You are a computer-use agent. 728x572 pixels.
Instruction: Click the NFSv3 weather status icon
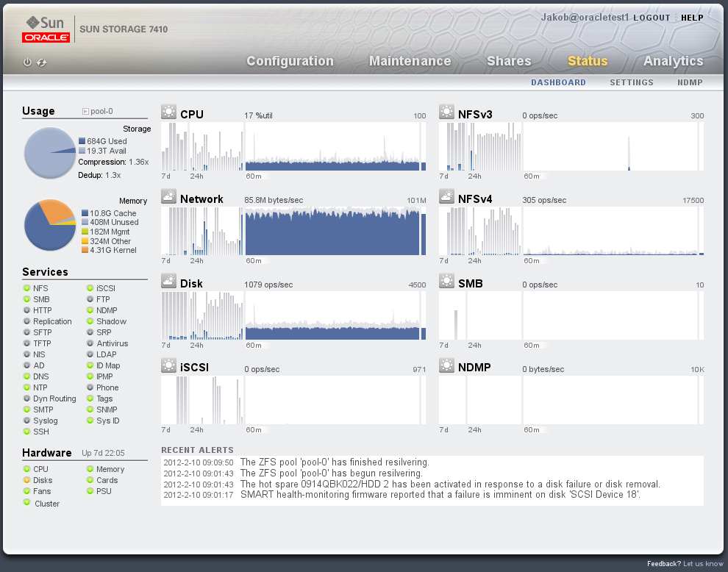click(x=446, y=112)
